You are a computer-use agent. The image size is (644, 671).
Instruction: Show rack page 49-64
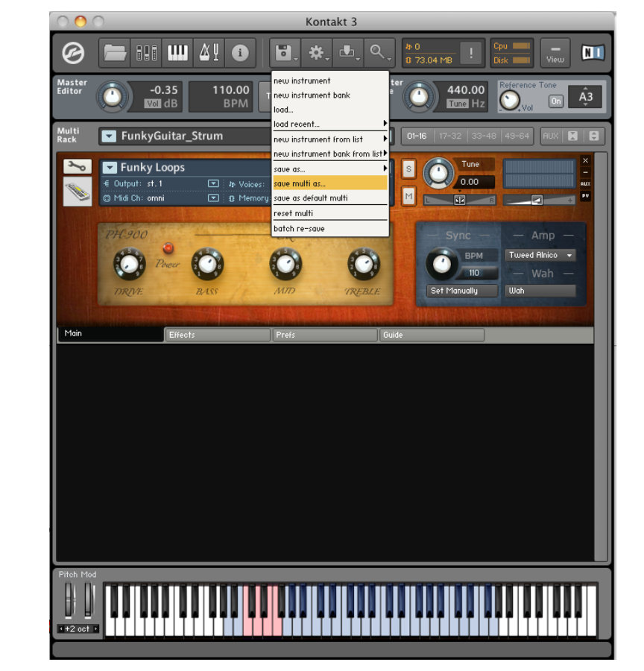click(x=517, y=136)
